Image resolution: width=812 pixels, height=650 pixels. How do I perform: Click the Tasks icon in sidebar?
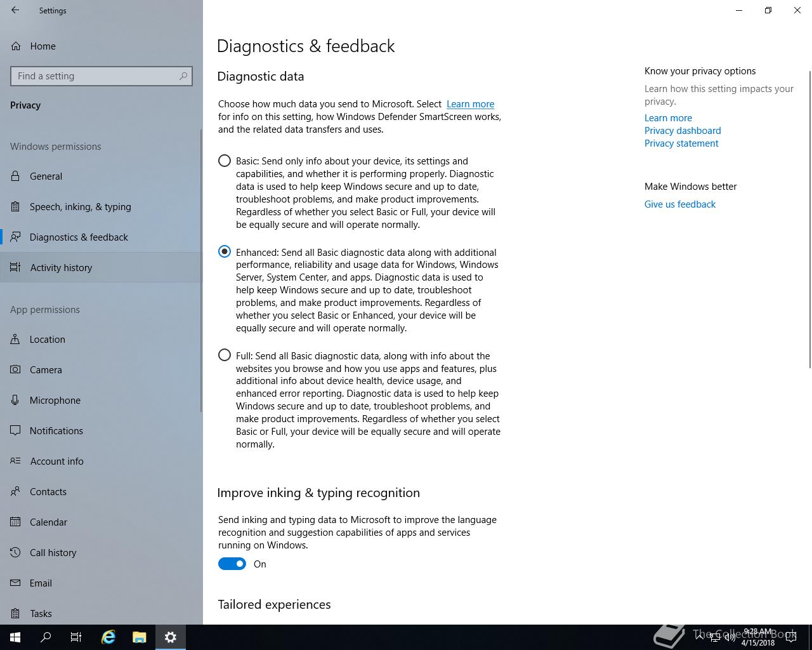tap(15, 613)
